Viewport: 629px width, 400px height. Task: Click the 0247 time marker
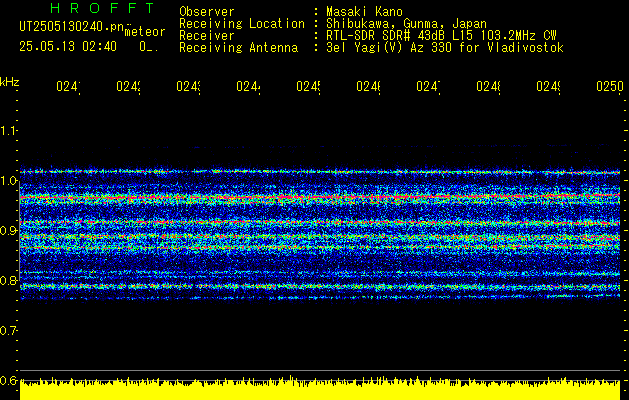click(x=428, y=86)
